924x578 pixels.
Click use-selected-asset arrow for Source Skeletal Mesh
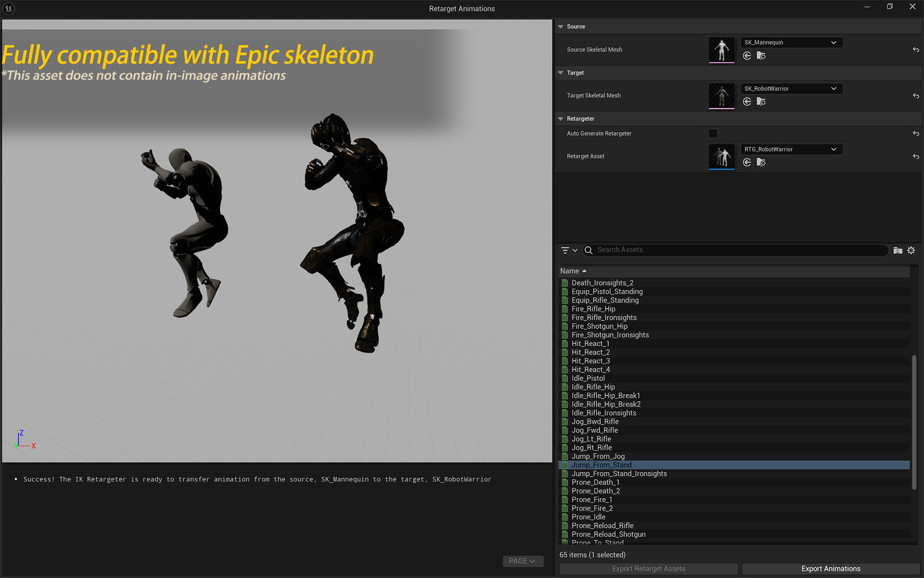(747, 56)
